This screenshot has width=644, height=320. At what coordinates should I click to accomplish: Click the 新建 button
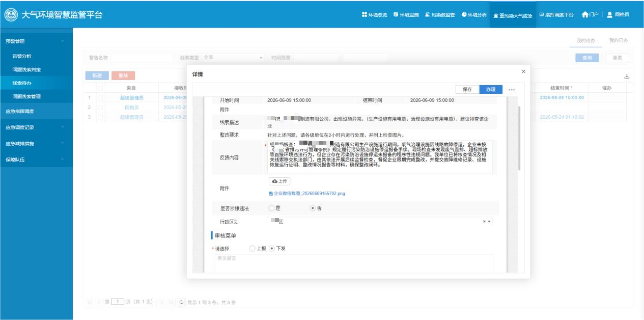(97, 75)
